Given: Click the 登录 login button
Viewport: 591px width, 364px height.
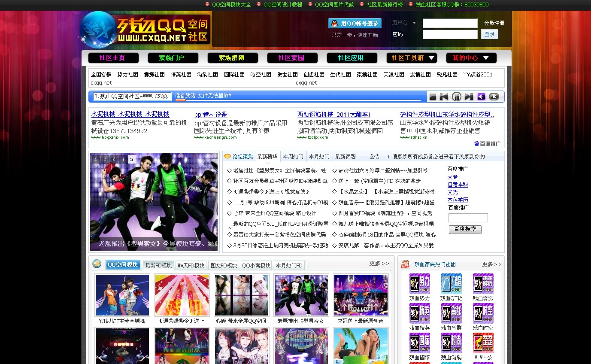Looking at the screenshot, I should tap(490, 34).
